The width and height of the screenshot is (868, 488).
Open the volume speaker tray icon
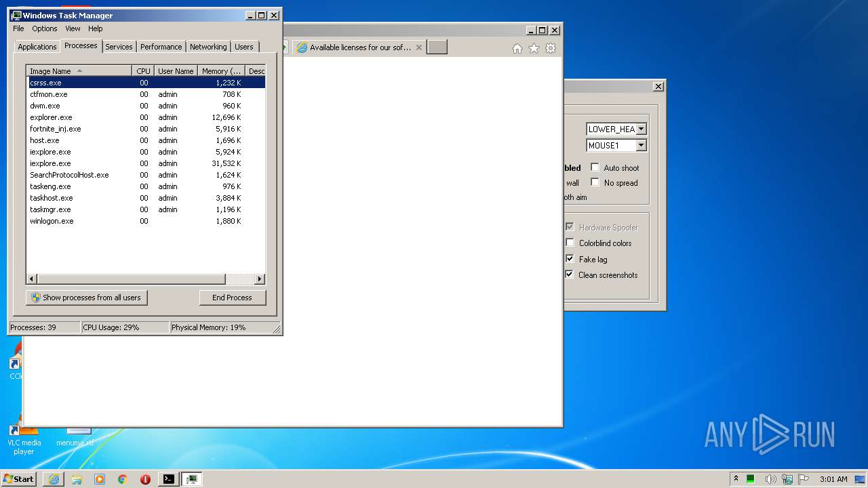(x=770, y=479)
